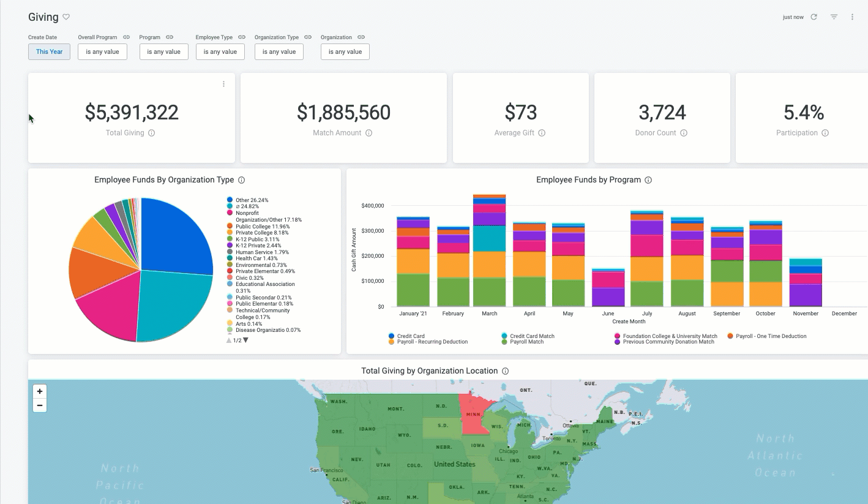Click the 'just now' refresh timestamp
The height and width of the screenshot is (504, 868).
[x=793, y=17]
